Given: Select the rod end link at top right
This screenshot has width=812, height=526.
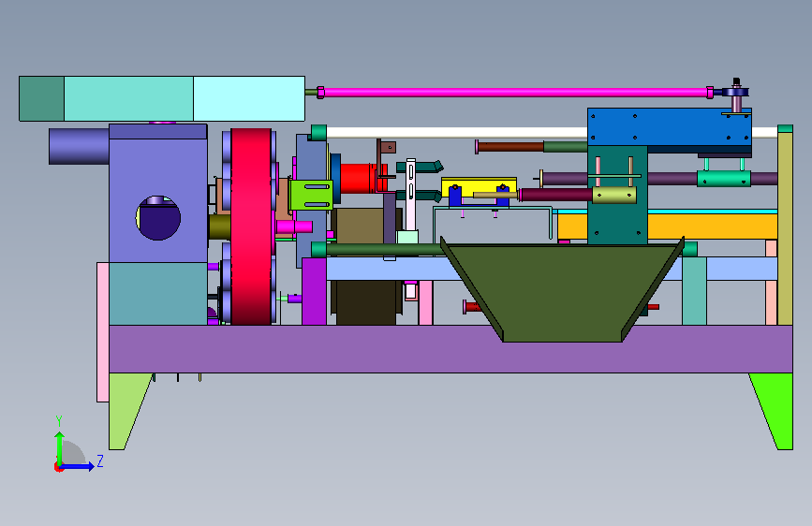Looking at the screenshot, I should pos(735,92).
